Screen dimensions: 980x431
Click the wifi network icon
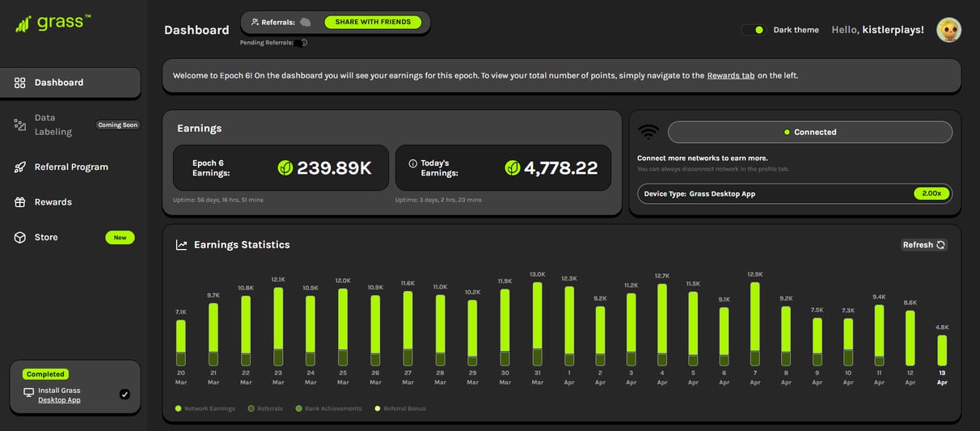[x=648, y=132]
